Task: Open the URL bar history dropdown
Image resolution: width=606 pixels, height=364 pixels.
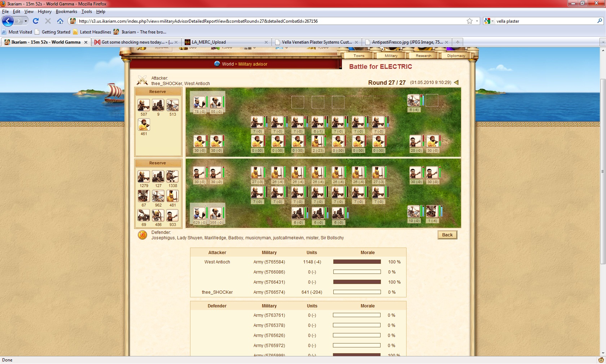Action: [477, 21]
